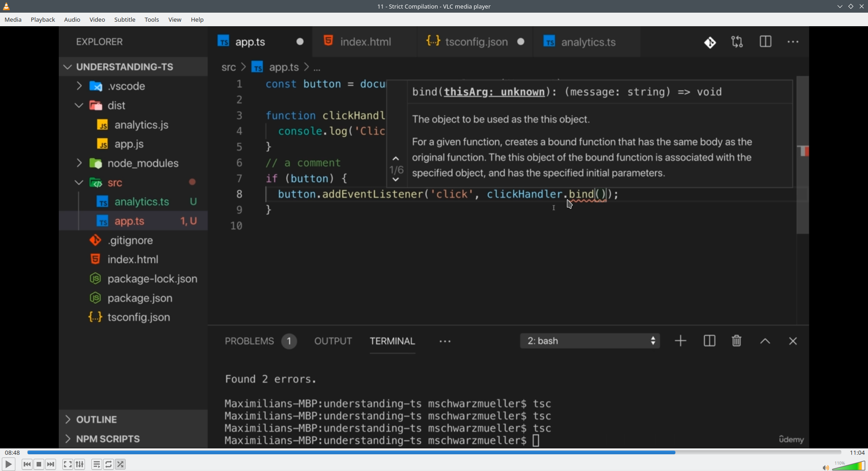Toggle loop playback mode
868x471 pixels.
[x=108, y=464]
